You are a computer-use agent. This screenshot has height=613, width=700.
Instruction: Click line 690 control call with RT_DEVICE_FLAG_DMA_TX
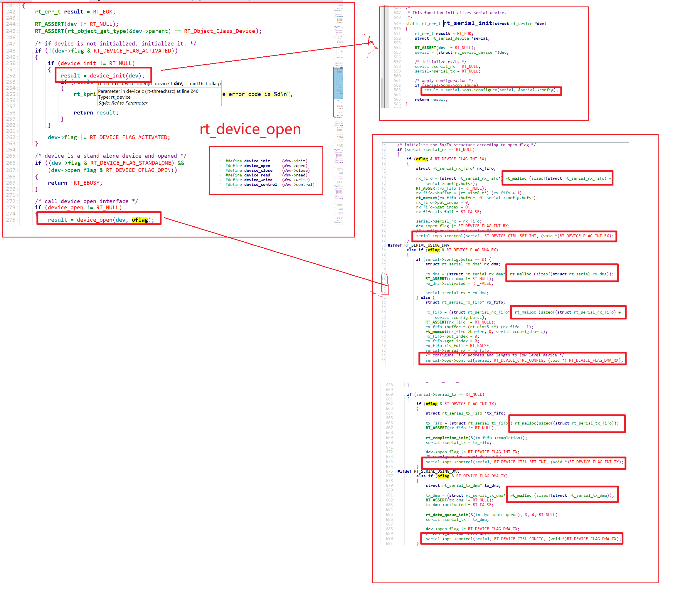pyautogui.click(x=524, y=539)
